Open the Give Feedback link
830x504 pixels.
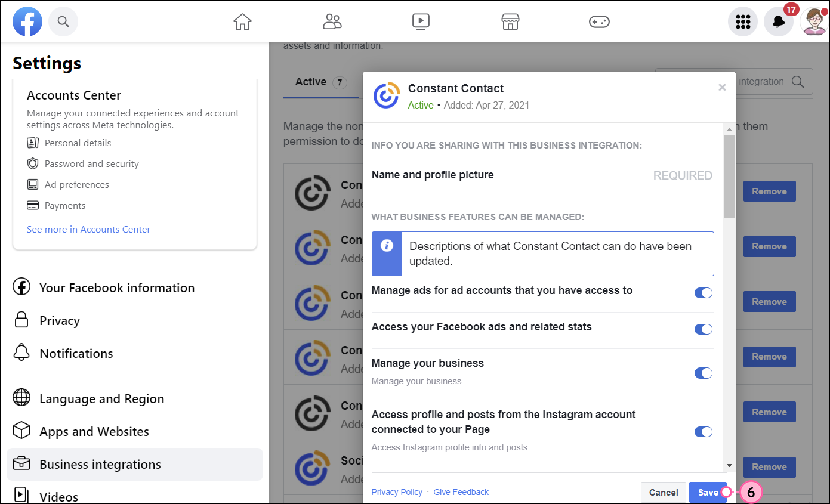tap(461, 492)
